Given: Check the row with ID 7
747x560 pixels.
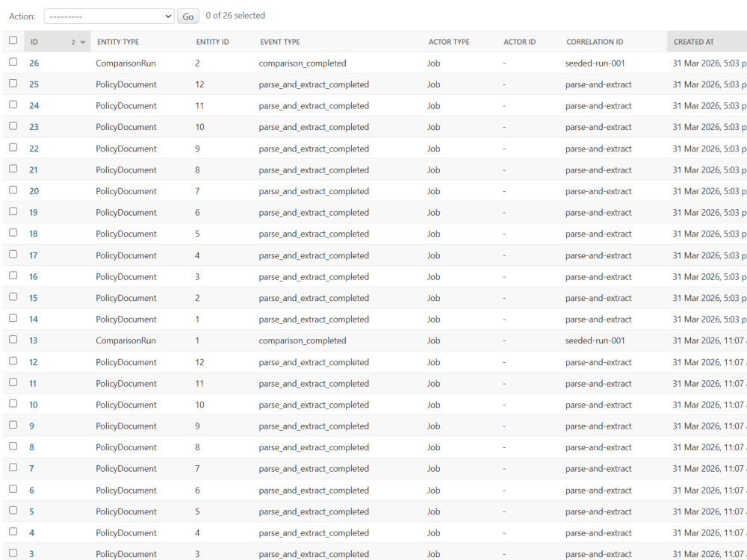Looking at the screenshot, I should pos(13,467).
